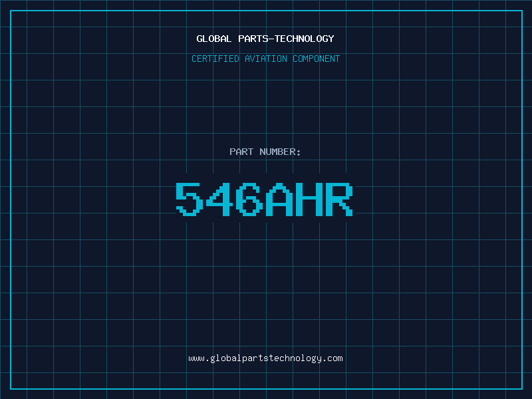Viewport: 532px width, 399px height.
Task: Click the letter A in the part number
Action: click(279, 199)
